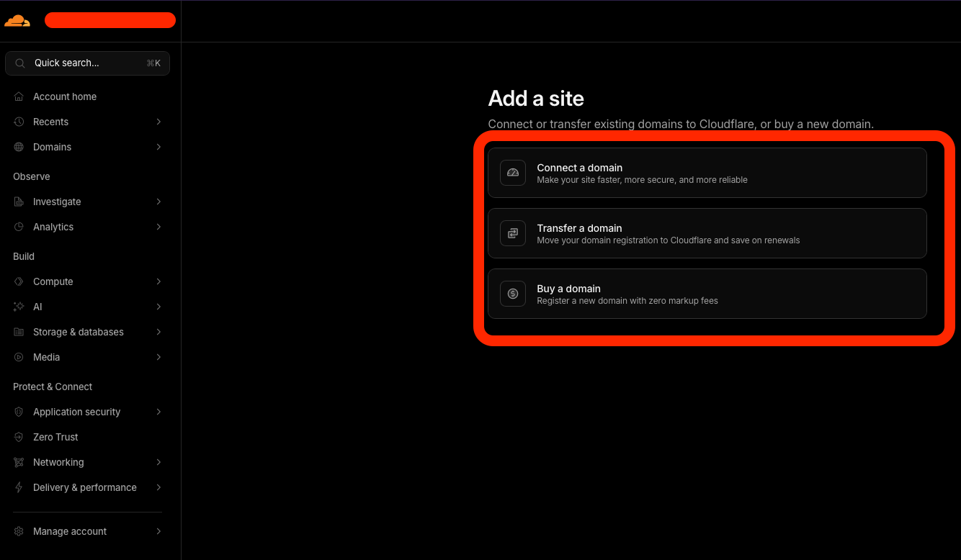Click the Account home house icon
Screen dimensions: 961x560
pos(19,96)
